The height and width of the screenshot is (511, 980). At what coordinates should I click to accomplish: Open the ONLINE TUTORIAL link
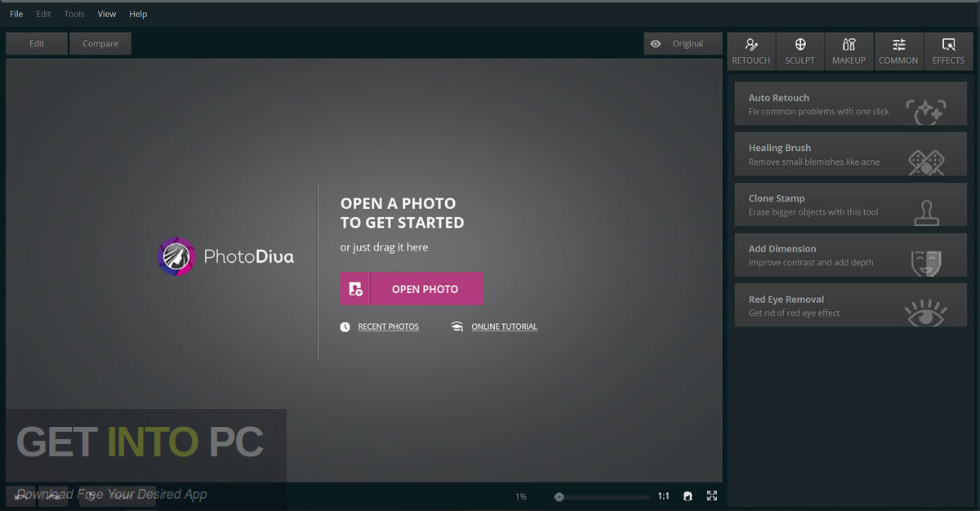coord(504,327)
